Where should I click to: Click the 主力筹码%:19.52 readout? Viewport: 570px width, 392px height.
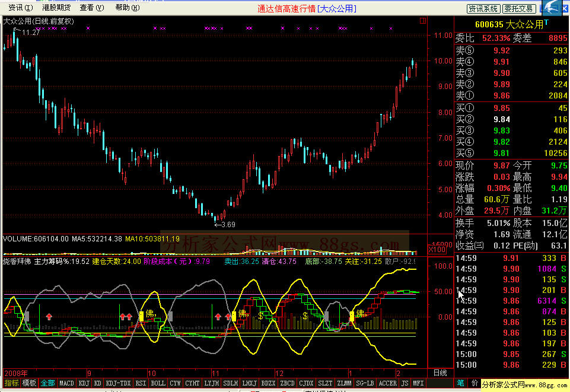(x=62, y=261)
